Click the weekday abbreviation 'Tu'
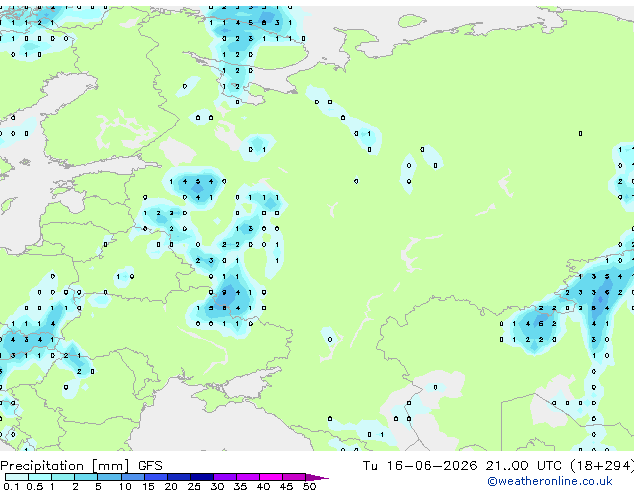 (370, 466)
